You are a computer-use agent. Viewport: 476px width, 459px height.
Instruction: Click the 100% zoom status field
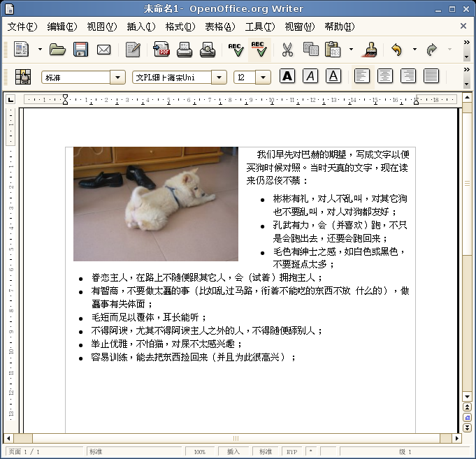click(200, 452)
